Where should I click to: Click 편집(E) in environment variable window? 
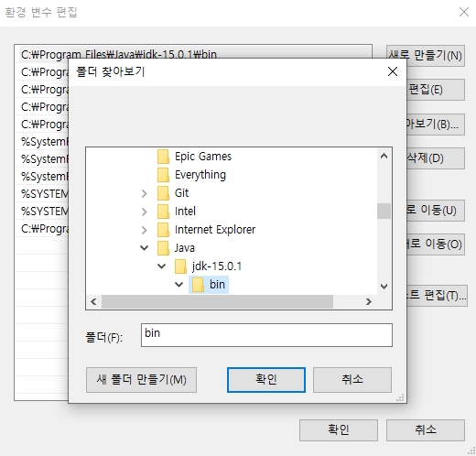click(436, 90)
